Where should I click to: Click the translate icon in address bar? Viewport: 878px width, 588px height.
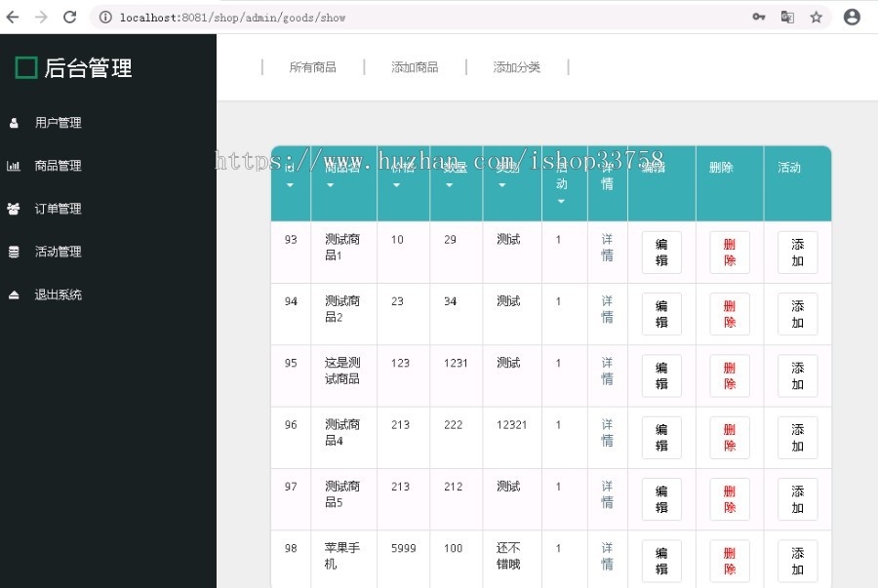(x=787, y=17)
